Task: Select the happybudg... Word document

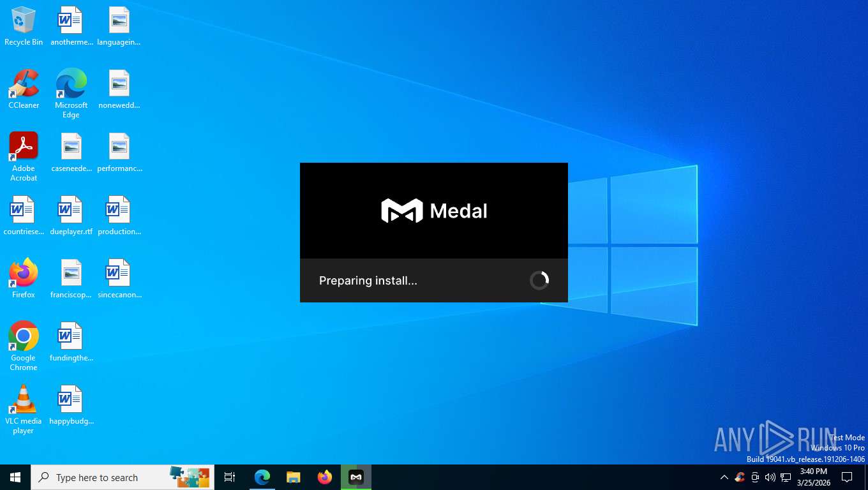Action: pyautogui.click(x=71, y=405)
